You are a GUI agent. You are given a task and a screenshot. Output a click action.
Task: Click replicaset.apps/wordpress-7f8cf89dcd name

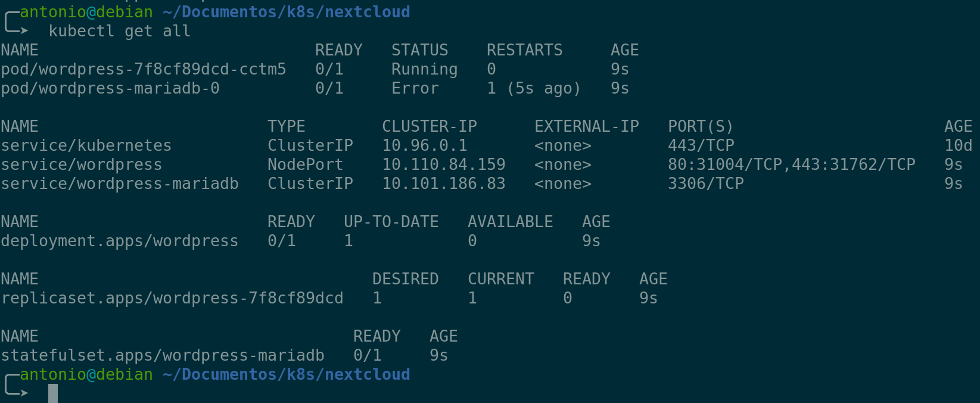172,298
